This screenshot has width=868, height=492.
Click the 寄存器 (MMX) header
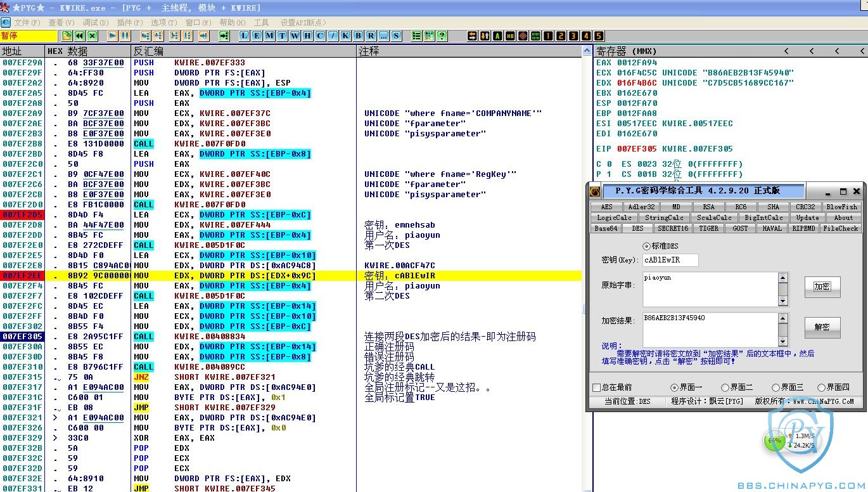point(626,51)
